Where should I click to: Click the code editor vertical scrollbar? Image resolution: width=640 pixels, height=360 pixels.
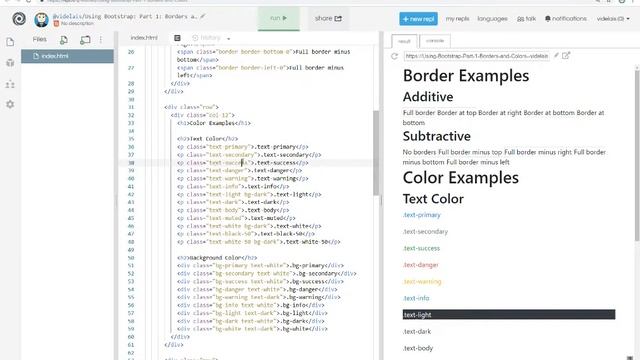(x=376, y=153)
